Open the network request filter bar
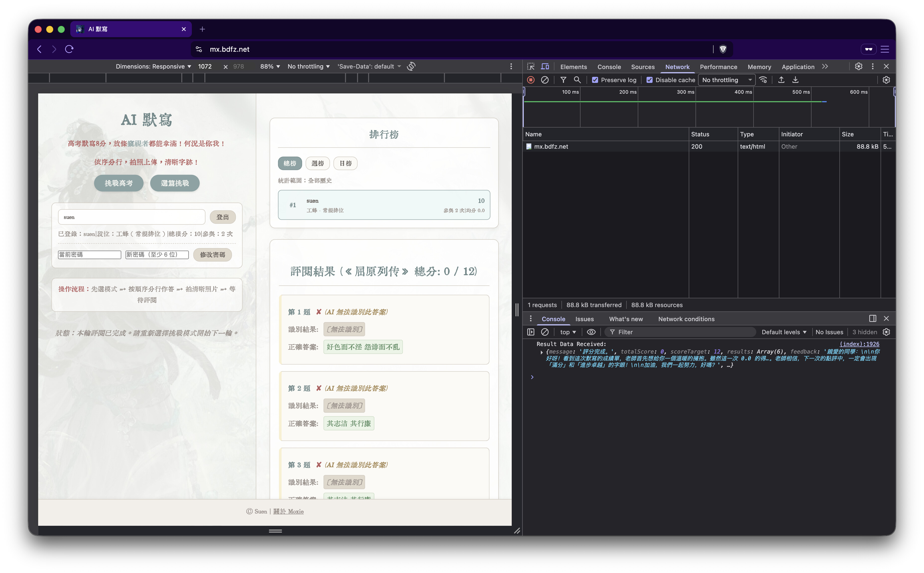Image resolution: width=924 pixels, height=573 pixels. [563, 80]
